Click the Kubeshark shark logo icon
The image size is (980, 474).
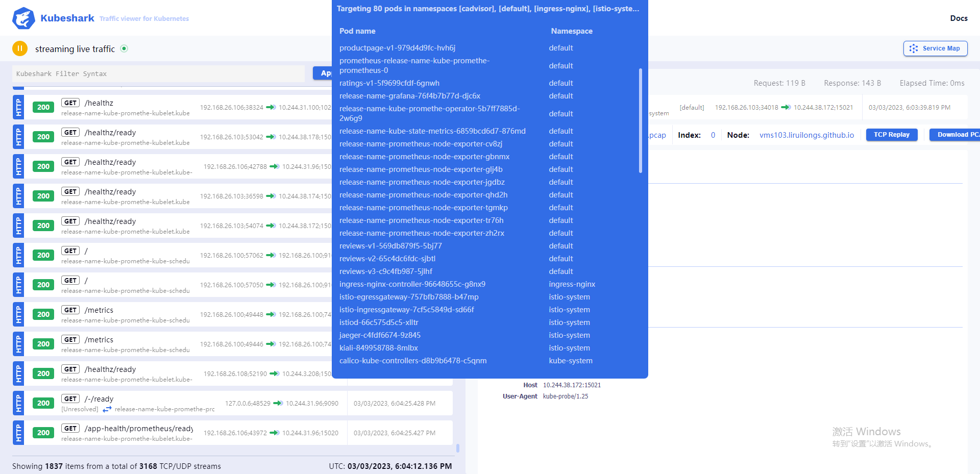(x=23, y=18)
